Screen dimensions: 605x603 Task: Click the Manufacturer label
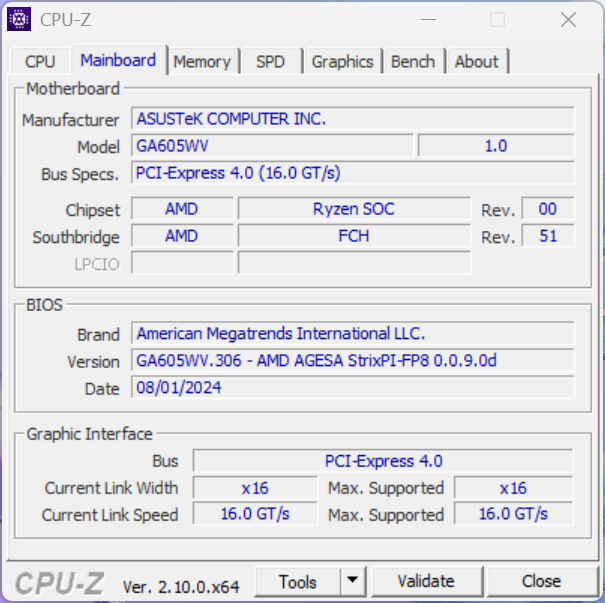tap(71, 120)
